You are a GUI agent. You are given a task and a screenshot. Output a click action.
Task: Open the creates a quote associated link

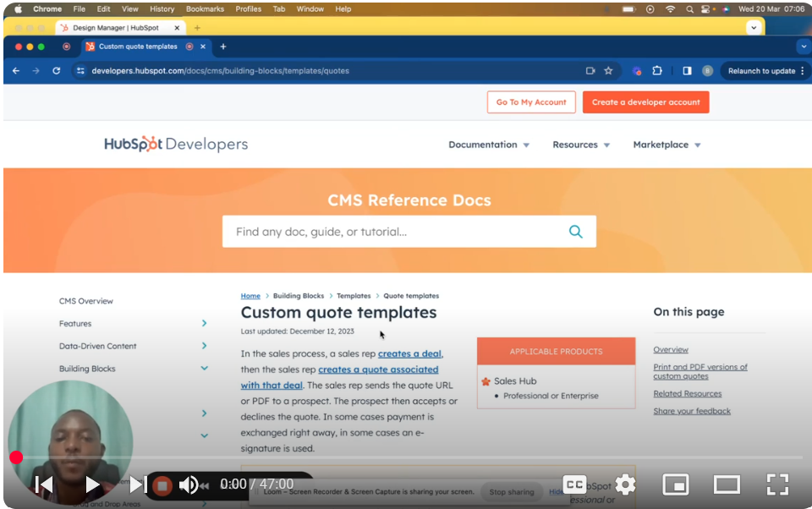click(378, 369)
